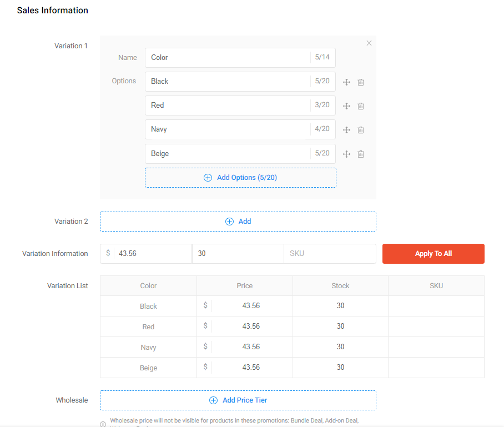Click the move handle for Red option
504x427 pixels.
(346, 106)
